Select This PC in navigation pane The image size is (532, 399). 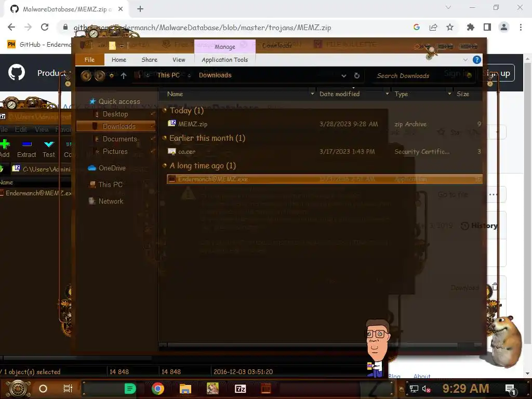pyautogui.click(x=110, y=184)
